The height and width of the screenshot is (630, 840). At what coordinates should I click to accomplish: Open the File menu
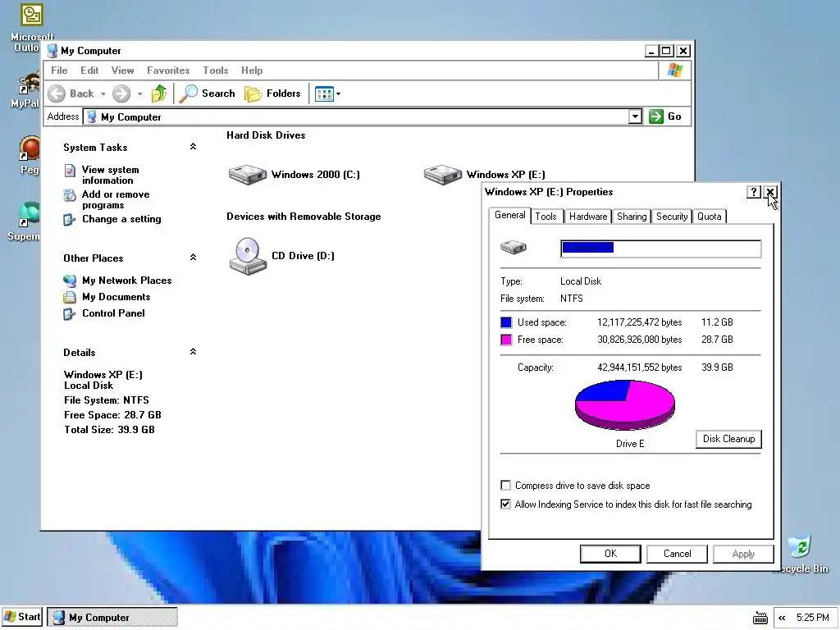(x=59, y=71)
